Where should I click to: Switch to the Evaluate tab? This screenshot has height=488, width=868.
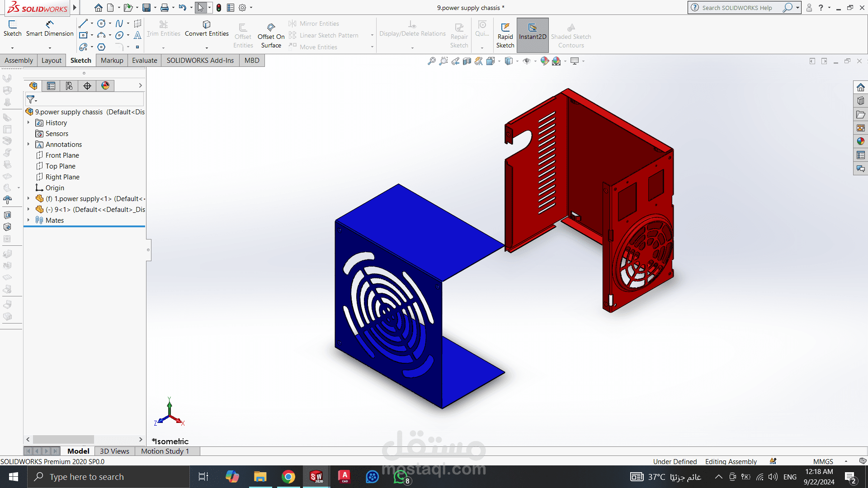[x=144, y=60]
